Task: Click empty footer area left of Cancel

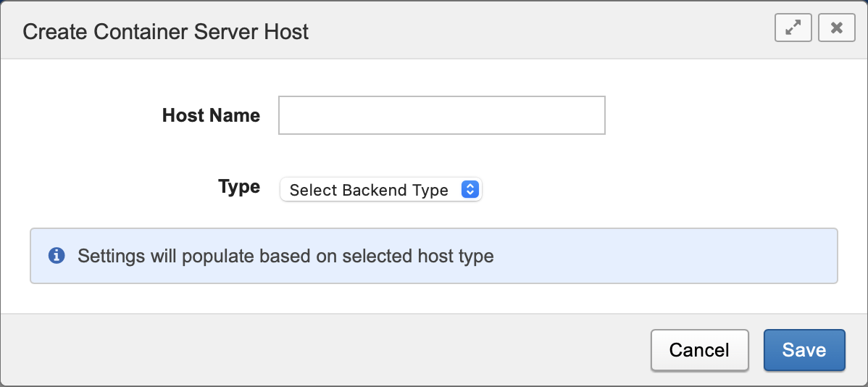Action: click(326, 350)
